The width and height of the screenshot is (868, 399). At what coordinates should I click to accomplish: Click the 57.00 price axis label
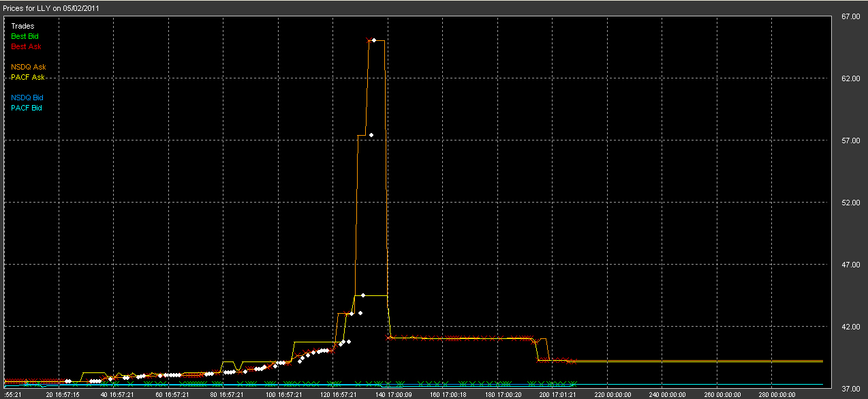click(850, 141)
